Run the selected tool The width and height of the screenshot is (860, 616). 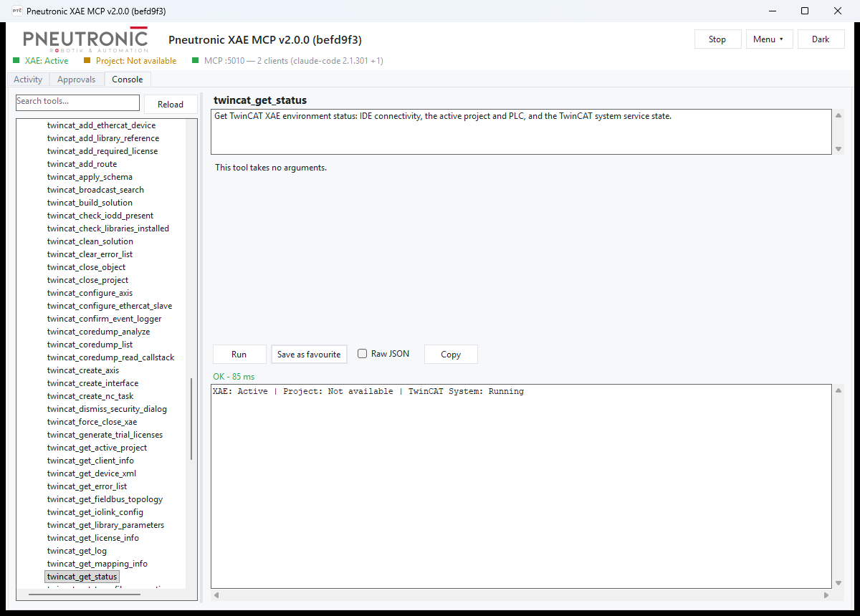point(239,355)
